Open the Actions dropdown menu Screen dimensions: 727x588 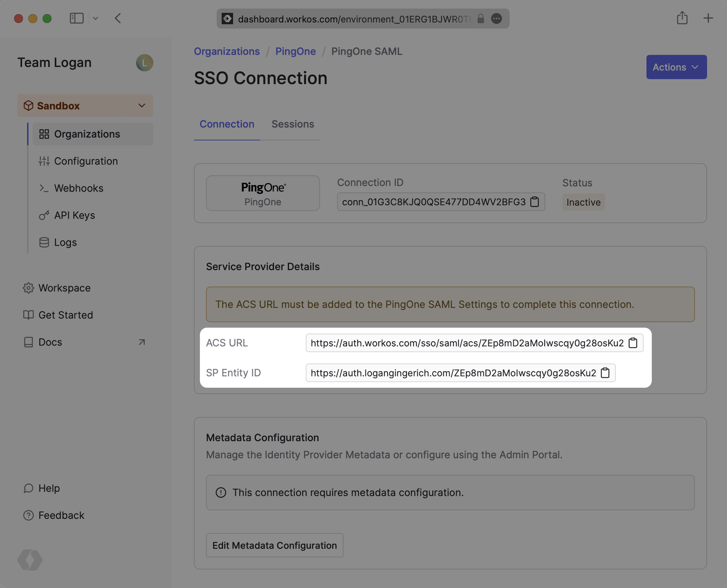676,67
